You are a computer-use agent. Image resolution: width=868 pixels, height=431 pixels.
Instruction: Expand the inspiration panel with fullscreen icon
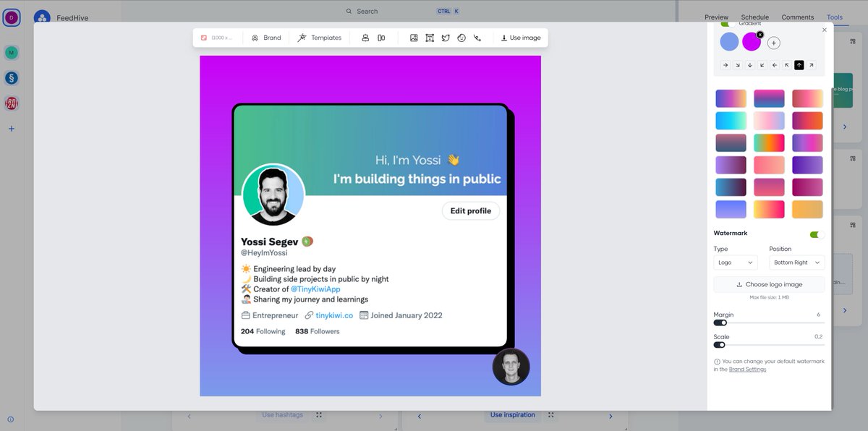(551, 415)
